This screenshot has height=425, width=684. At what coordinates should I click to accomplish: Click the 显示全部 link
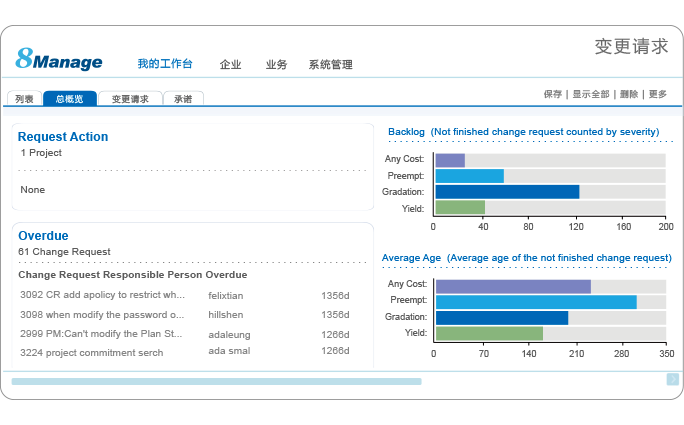(x=590, y=94)
